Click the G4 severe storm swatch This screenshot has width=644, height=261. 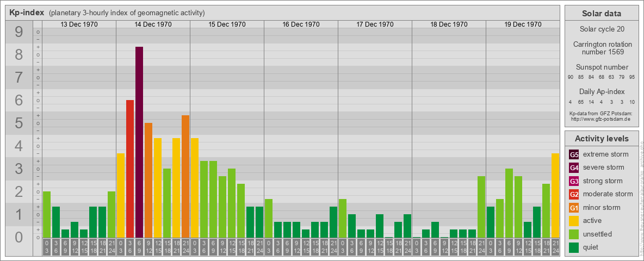[574, 167]
